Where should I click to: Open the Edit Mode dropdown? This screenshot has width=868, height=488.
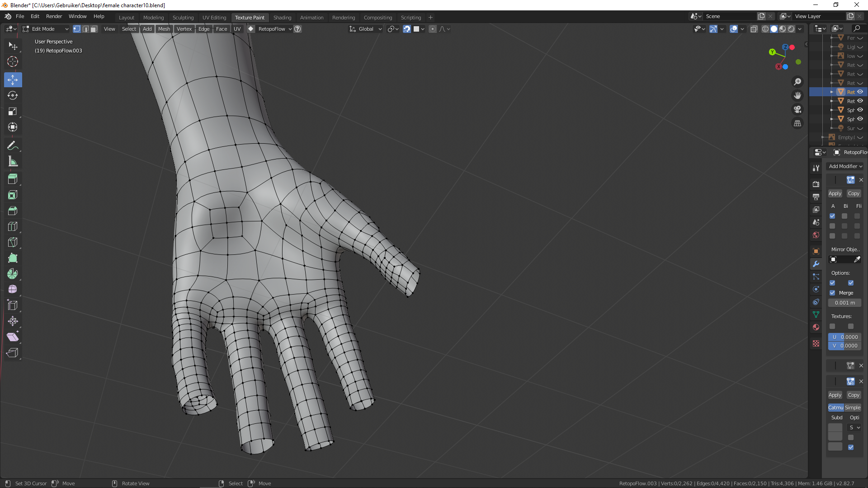pos(45,29)
